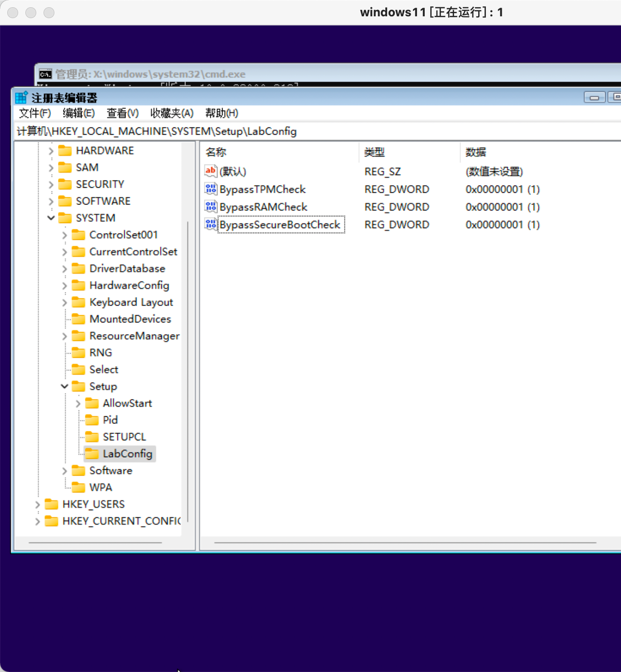
Task: Expand the AllowStart key
Action: point(78,404)
